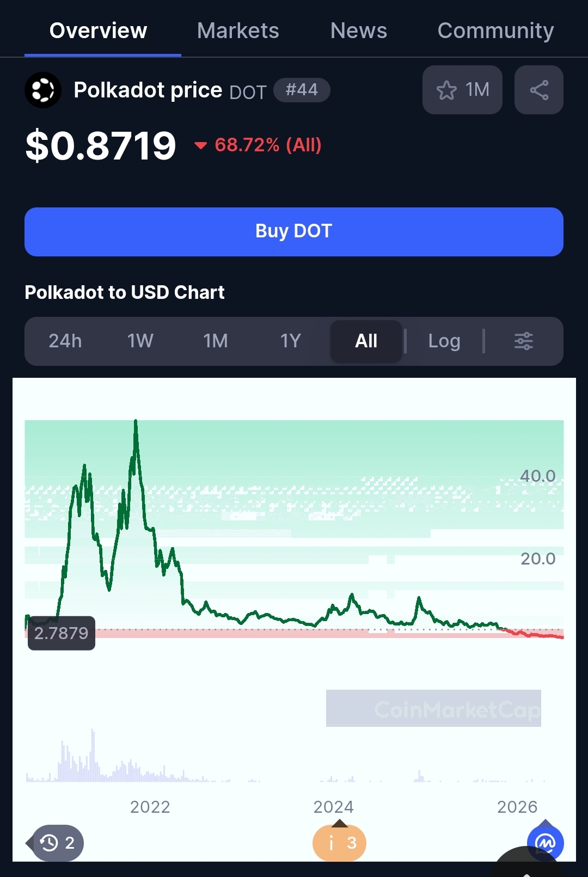588x877 pixels.
Task: Open chart settings sliders icon
Action: pyautogui.click(x=524, y=341)
